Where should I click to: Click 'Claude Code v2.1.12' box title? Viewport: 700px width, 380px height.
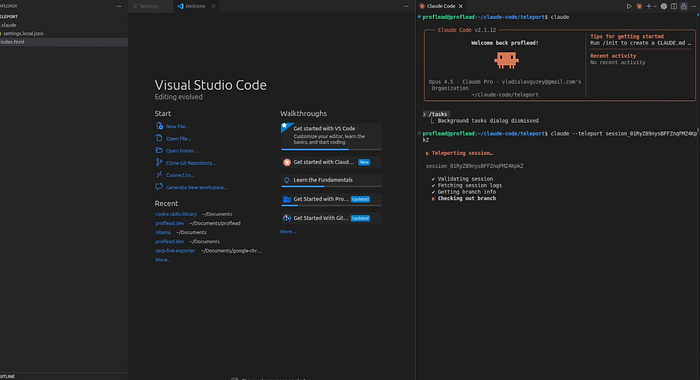point(467,30)
